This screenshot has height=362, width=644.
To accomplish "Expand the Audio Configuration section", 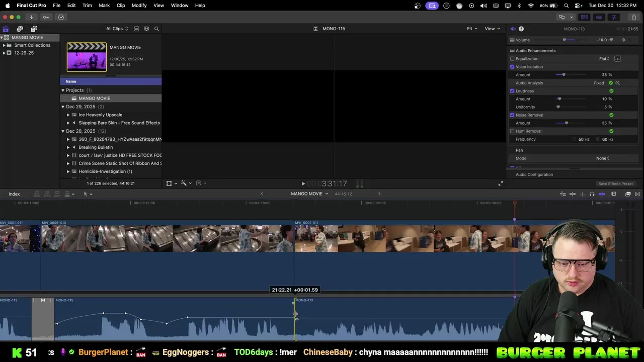I will pyautogui.click(x=534, y=175).
